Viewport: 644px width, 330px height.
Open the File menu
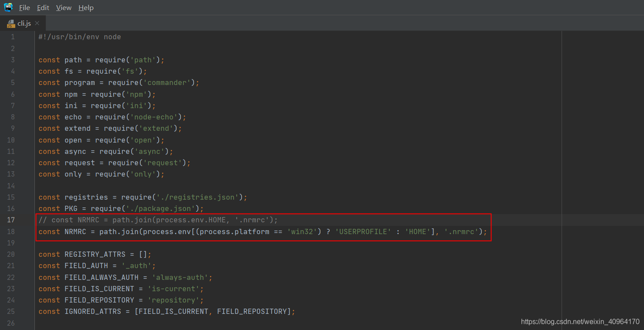point(24,8)
